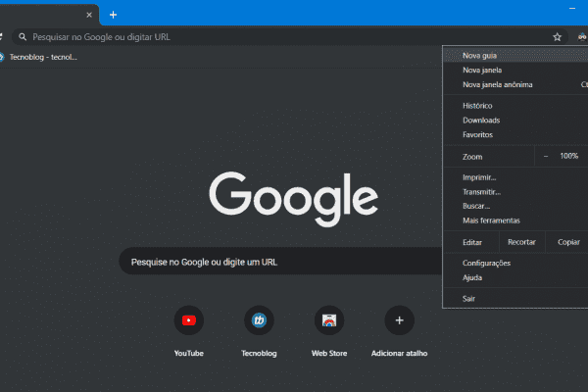
Task: Click the Editar label in the menu
Action: [x=472, y=242]
